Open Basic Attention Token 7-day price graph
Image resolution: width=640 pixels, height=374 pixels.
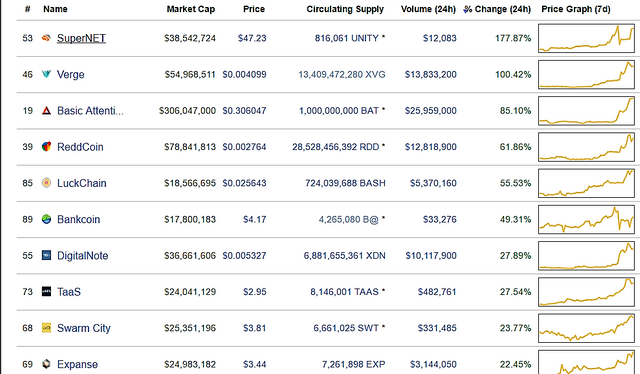tap(586, 111)
